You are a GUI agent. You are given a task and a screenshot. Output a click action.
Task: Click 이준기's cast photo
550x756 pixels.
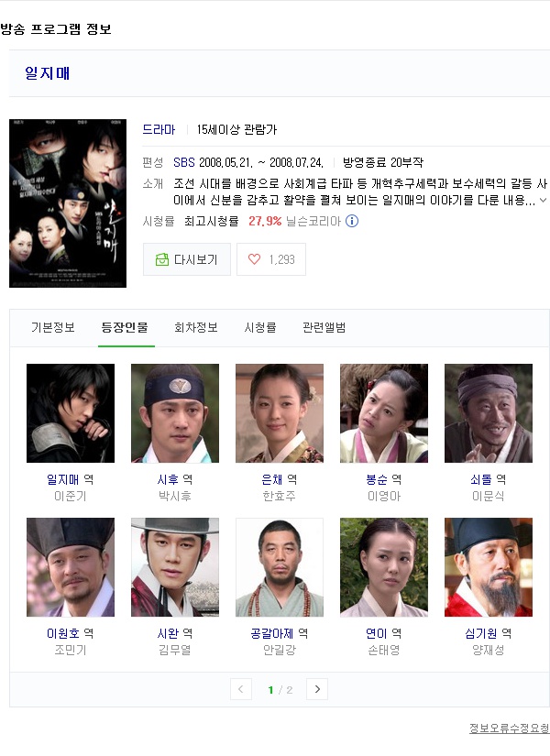pos(71,413)
